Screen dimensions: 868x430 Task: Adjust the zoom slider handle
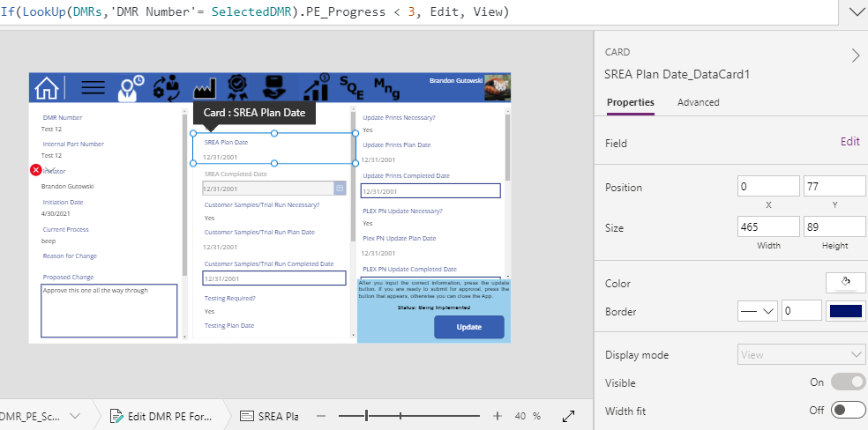pyautogui.click(x=366, y=416)
